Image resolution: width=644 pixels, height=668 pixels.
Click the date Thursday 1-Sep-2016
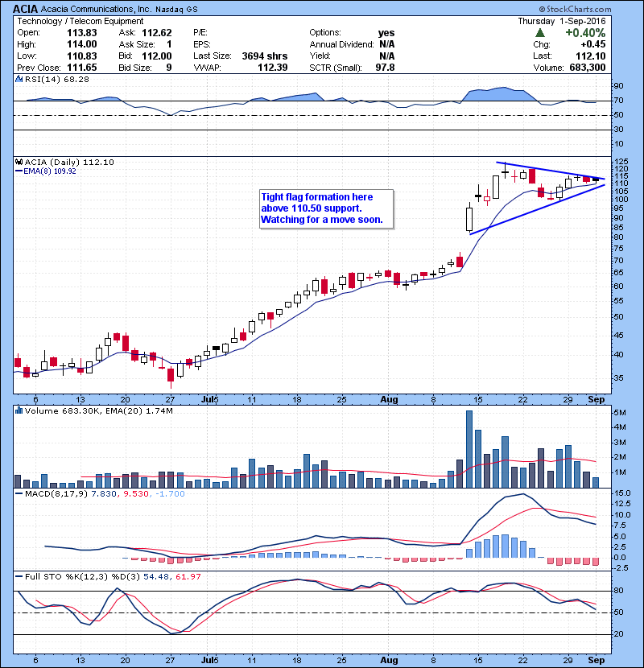point(562,21)
